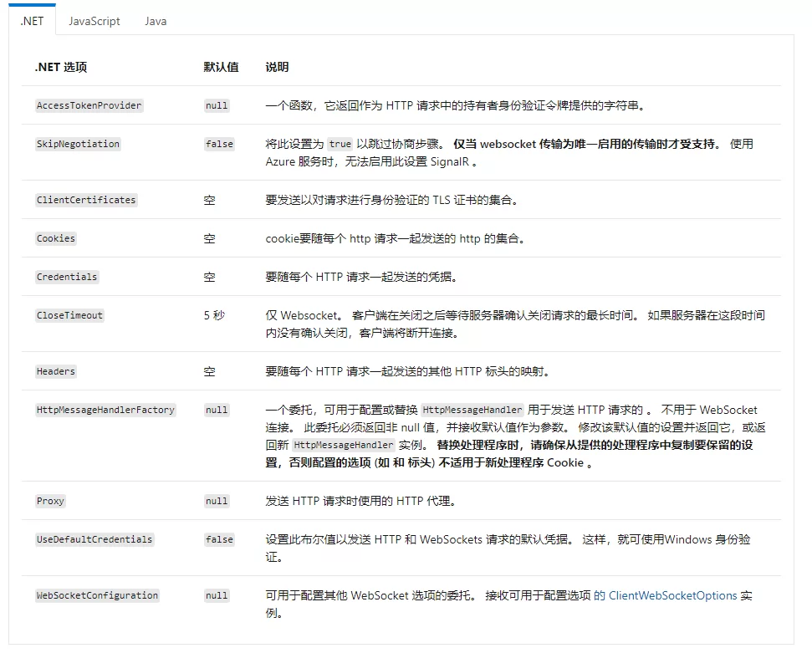This screenshot has height=653, width=812.
Task: Click the Proxy description 'HTTP 代理' text
Action: tap(425, 501)
